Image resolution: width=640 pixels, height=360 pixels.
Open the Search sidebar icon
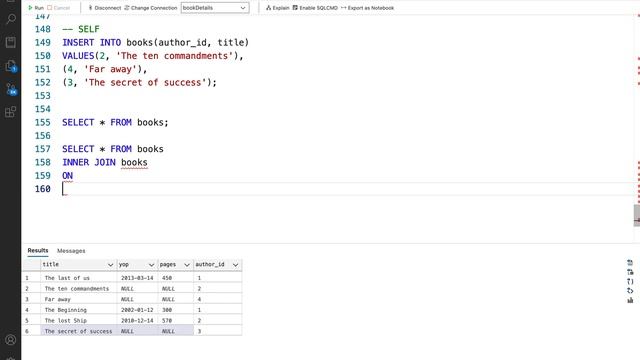[x=11, y=19]
